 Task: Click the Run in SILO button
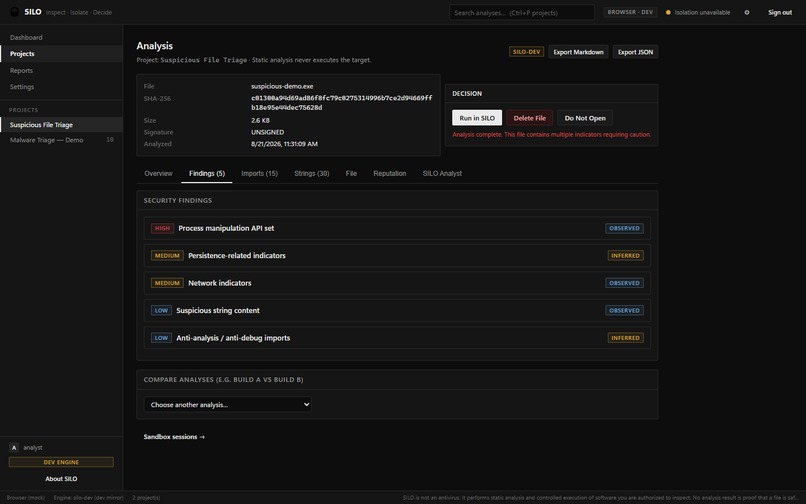click(x=477, y=118)
